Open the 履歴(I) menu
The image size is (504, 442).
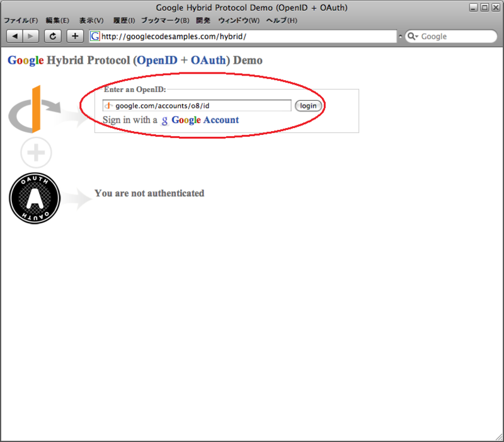point(123,21)
